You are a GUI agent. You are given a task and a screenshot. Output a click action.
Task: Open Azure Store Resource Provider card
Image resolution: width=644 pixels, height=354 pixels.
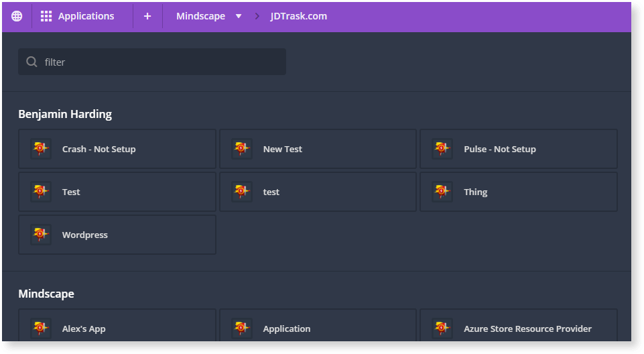(x=519, y=325)
